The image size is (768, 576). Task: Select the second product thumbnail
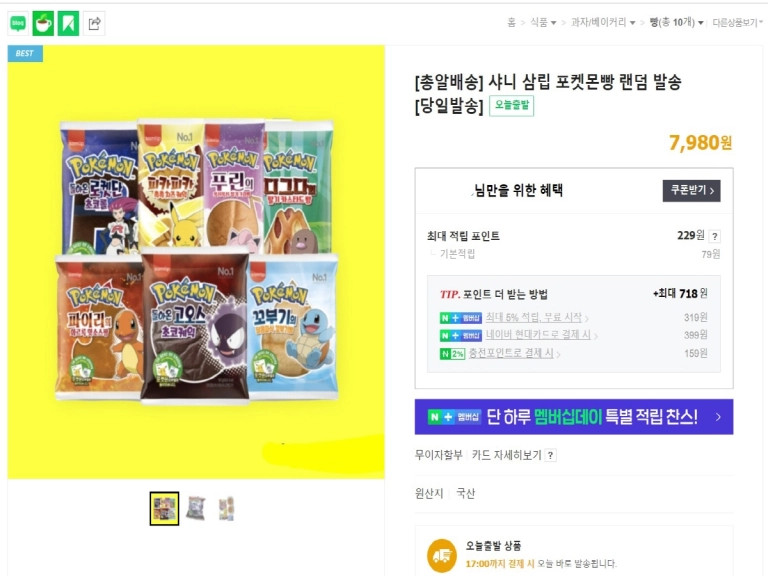[195, 508]
